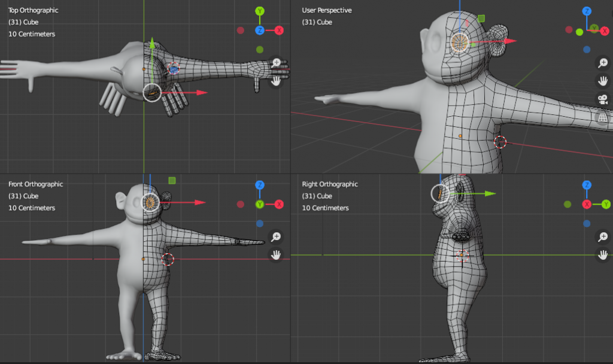
Task: Select negative Y dot in Right Orthographic gizmo
Action: point(568,204)
